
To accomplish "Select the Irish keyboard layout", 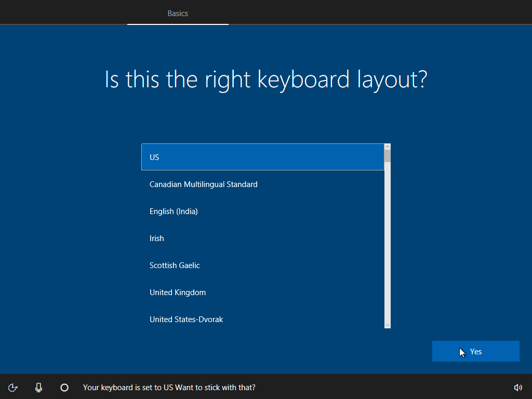I will 263,238.
